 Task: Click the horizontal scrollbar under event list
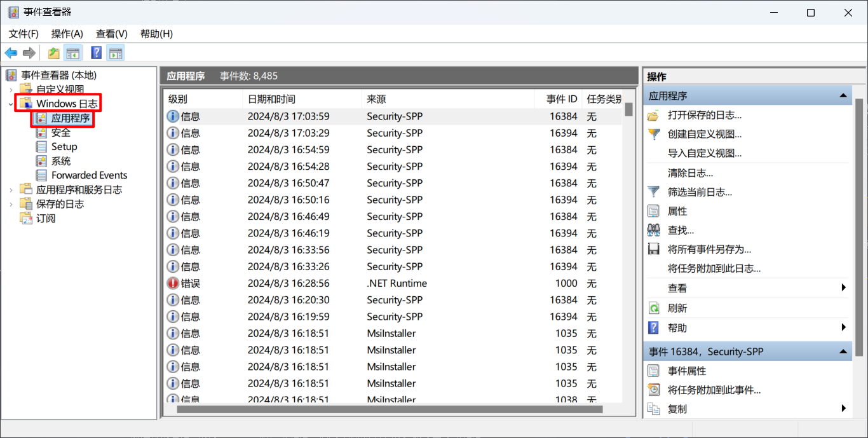click(x=389, y=409)
